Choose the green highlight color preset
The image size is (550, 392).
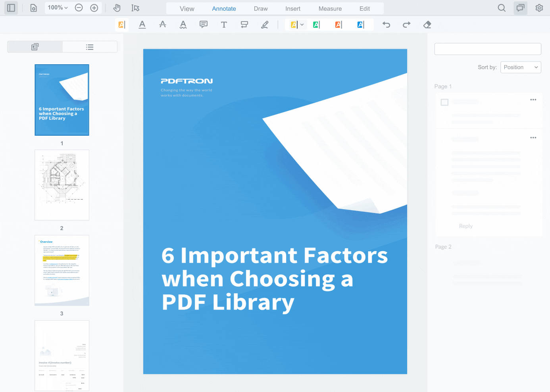(316, 25)
